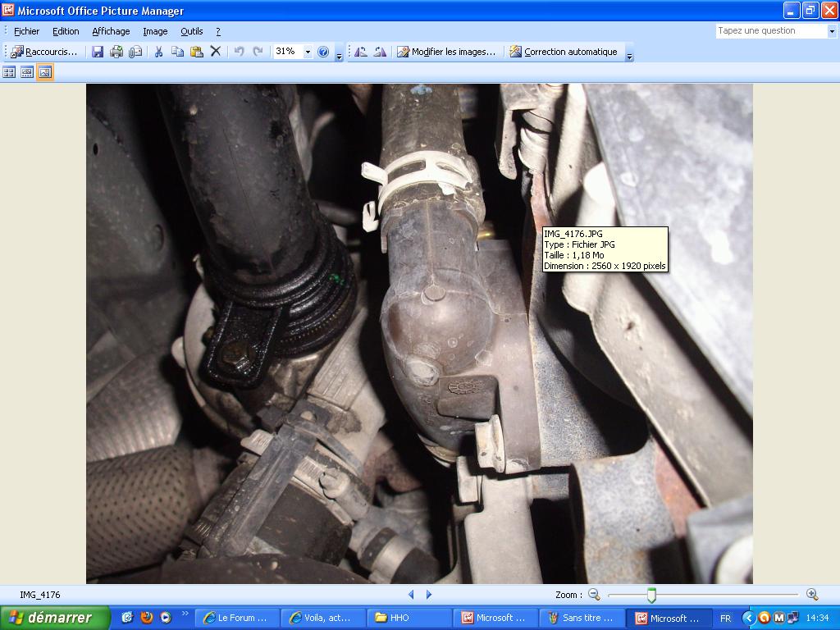The width and height of the screenshot is (840, 630).
Task: Rotate image right using toolbar icon
Action: pos(380,52)
